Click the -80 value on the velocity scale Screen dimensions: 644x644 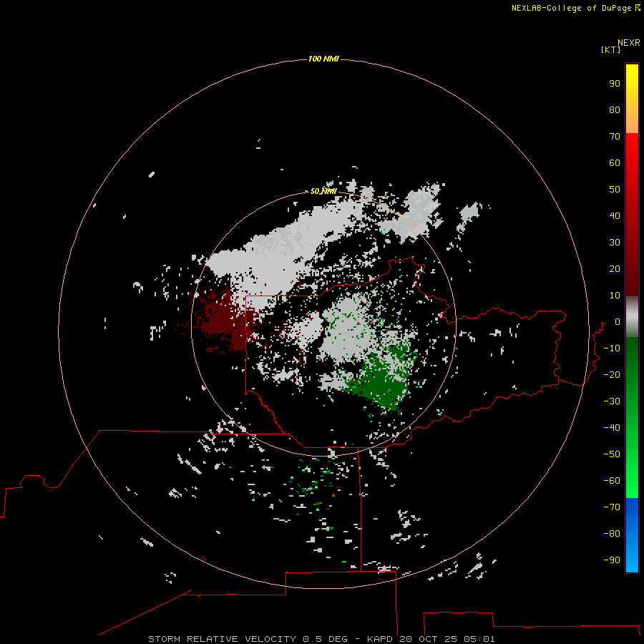coord(612,534)
